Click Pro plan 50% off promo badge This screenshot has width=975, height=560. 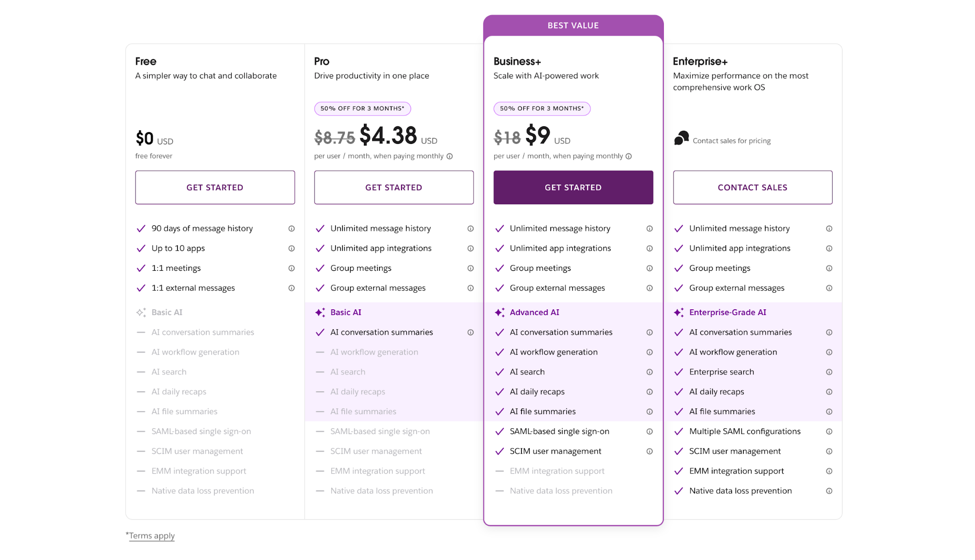pyautogui.click(x=362, y=109)
